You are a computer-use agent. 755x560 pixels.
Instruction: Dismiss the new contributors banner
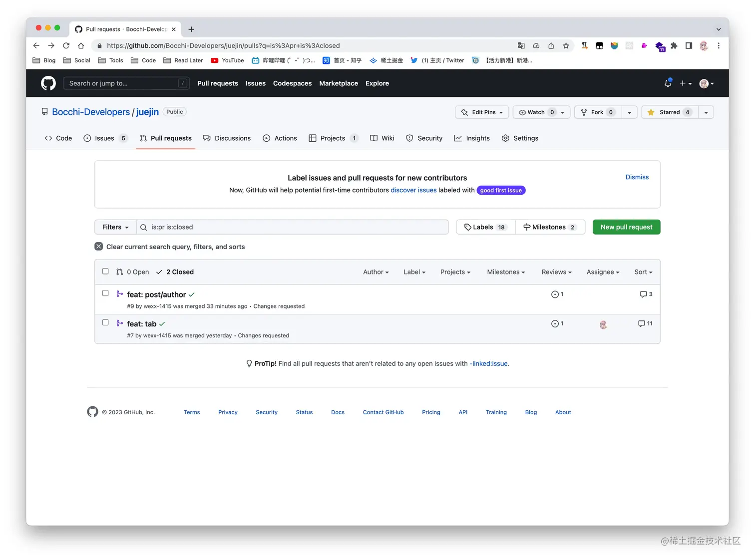point(637,177)
